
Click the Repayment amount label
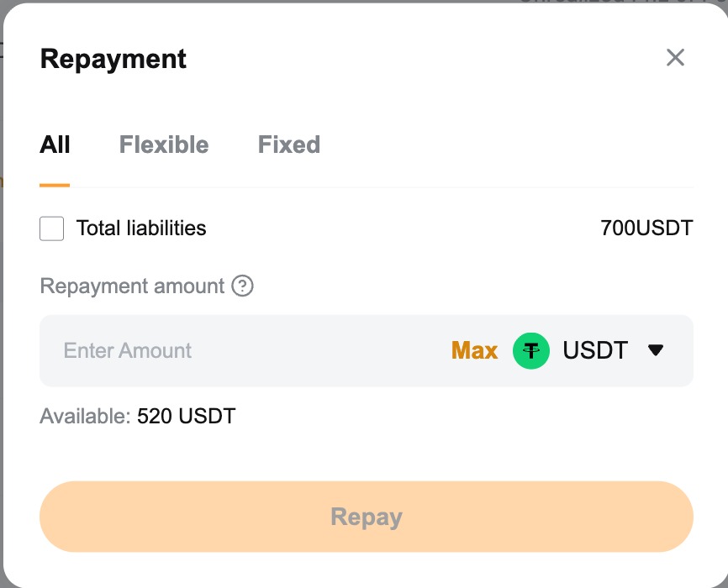click(132, 286)
